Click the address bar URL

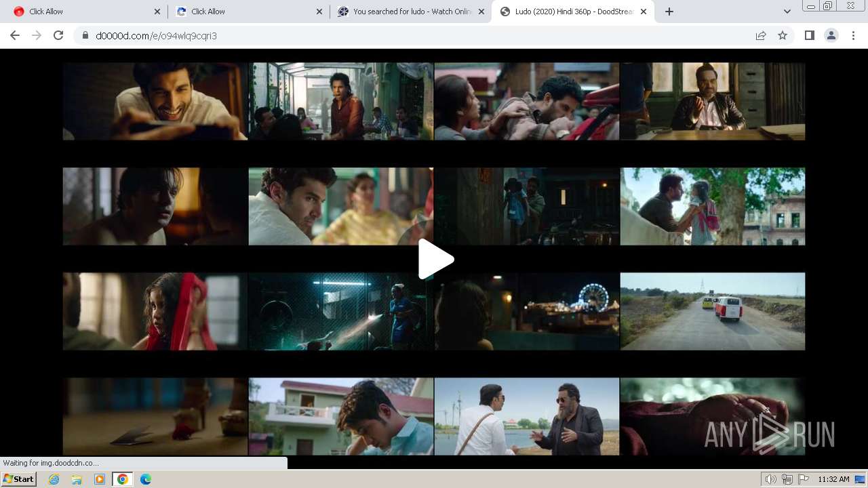(157, 36)
